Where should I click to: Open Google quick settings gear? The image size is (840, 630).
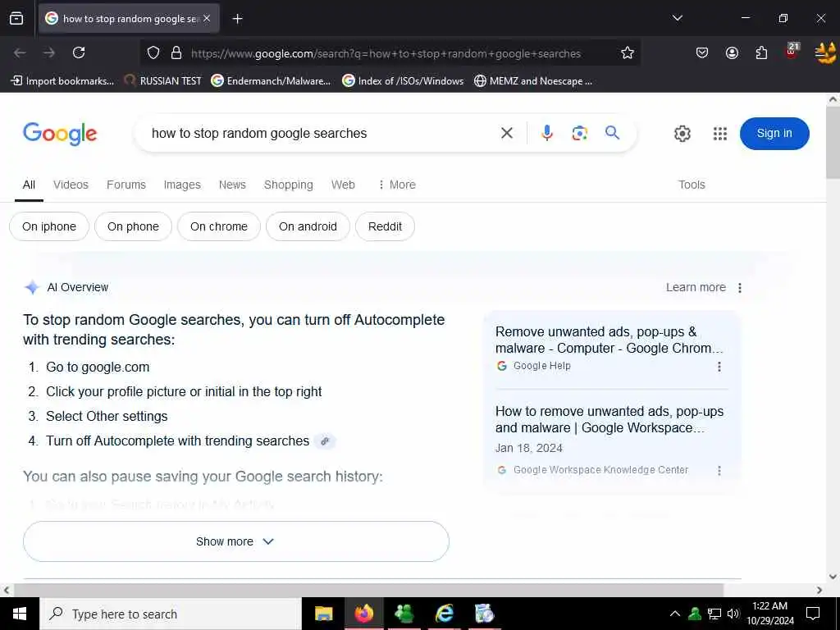[682, 134]
